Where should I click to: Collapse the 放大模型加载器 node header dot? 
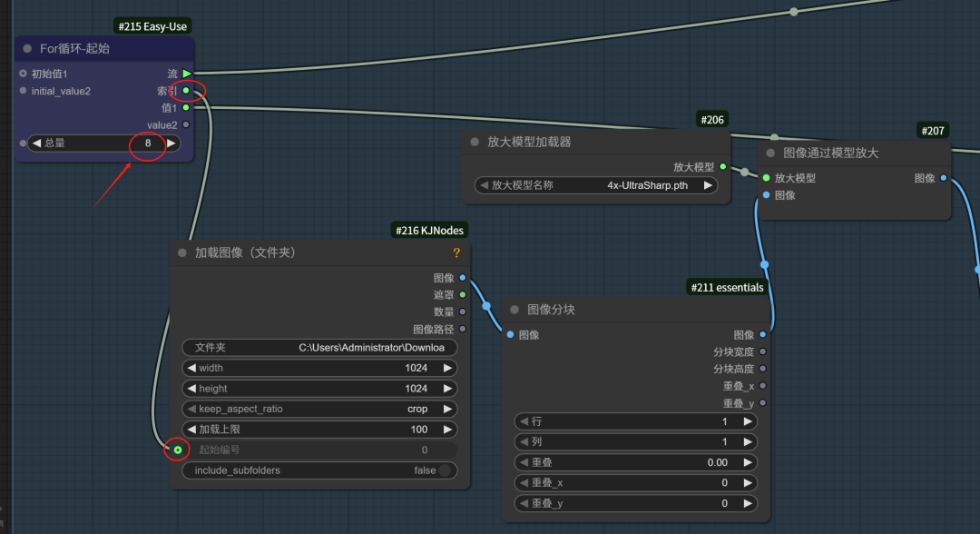click(473, 141)
